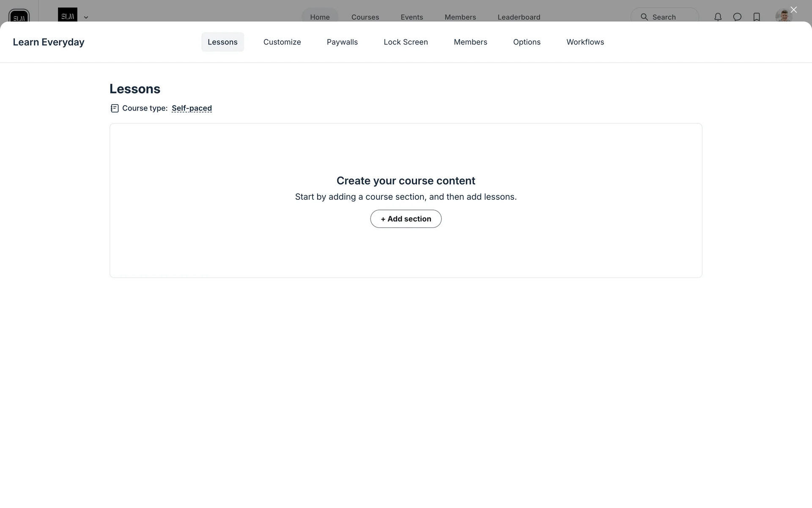
Task: Click the course type notebook icon
Action: 114,108
